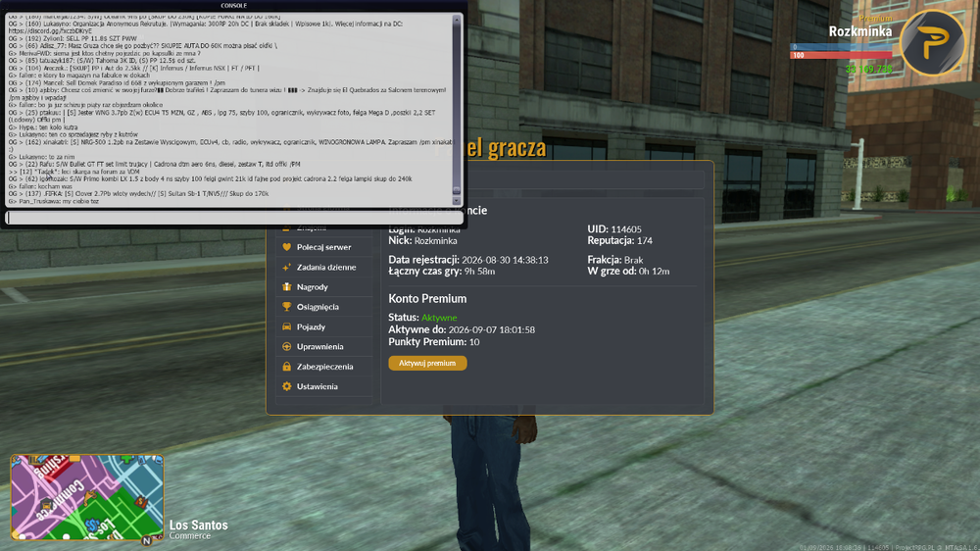Click the gift icon beside Nagrody

tap(286, 287)
